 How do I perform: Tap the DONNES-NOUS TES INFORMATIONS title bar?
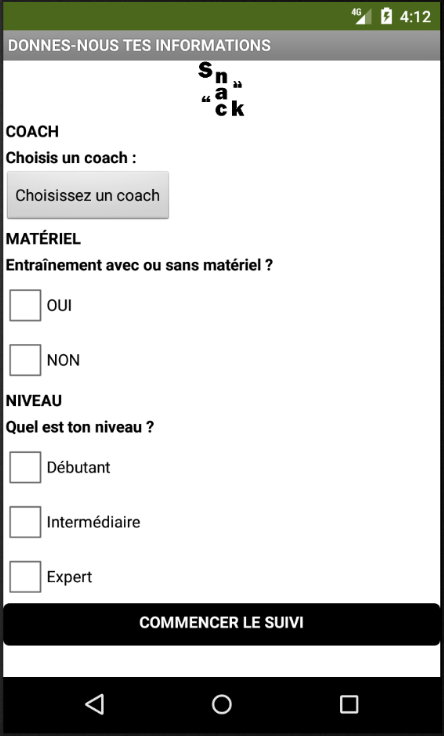pos(222,45)
